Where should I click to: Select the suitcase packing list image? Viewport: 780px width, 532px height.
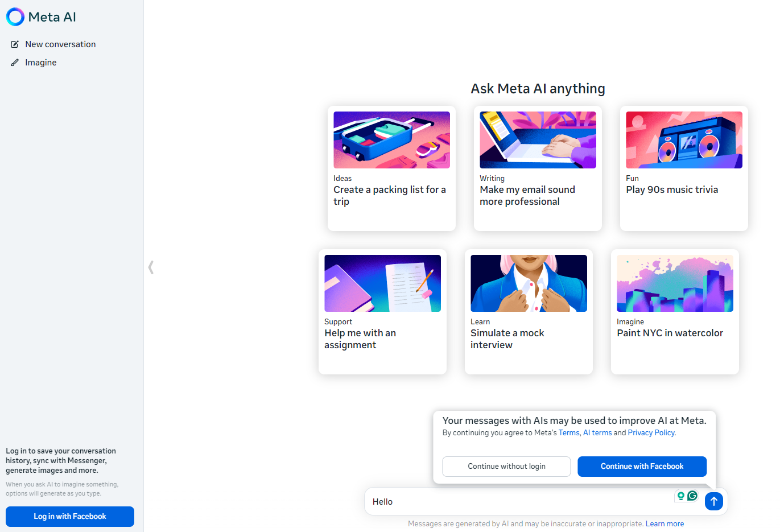tap(391, 140)
